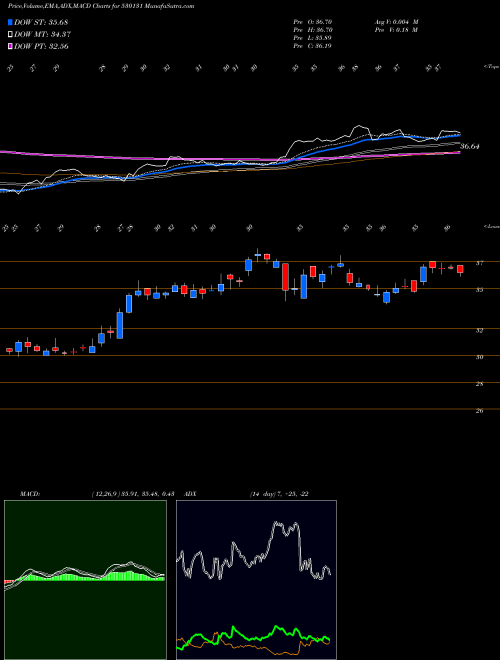Click the 'Pre C: 36.19' value
The width and height of the screenshot is (500, 660).
(313, 46)
